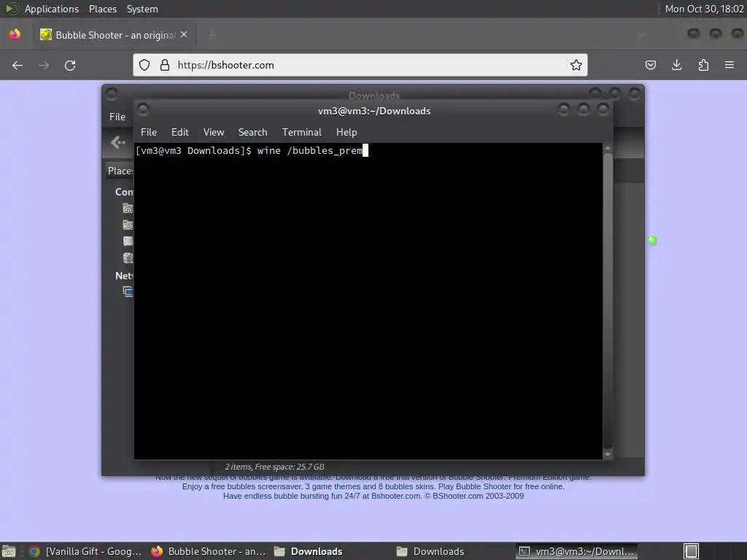Open the Places menu in top panel
This screenshot has width=747, height=560.
pos(103,9)
